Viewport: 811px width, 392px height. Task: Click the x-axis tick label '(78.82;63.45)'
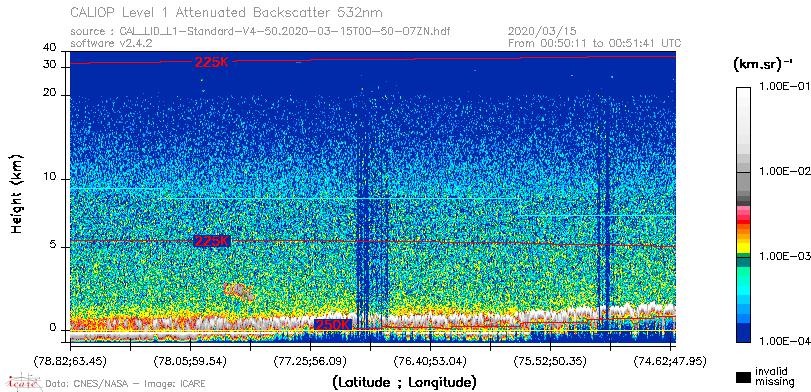click(70, 361)
